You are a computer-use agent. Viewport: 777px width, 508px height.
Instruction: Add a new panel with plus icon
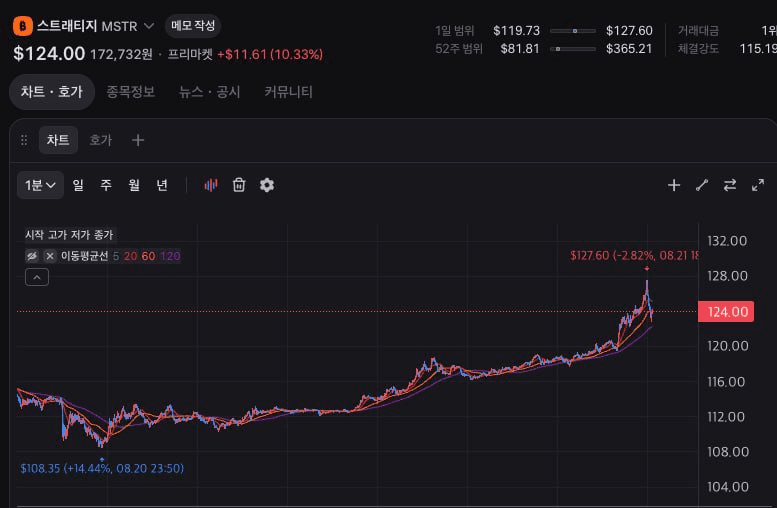click(x=138, y=140)
